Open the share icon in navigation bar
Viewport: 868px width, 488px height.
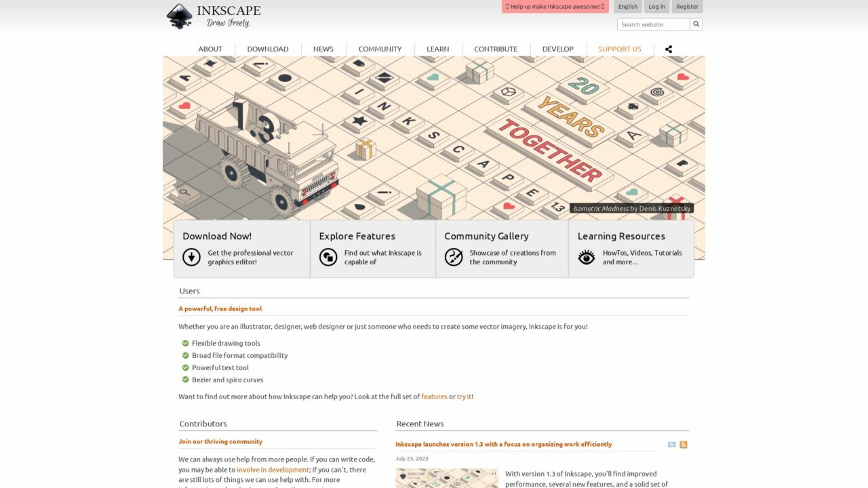pos(669,49)
